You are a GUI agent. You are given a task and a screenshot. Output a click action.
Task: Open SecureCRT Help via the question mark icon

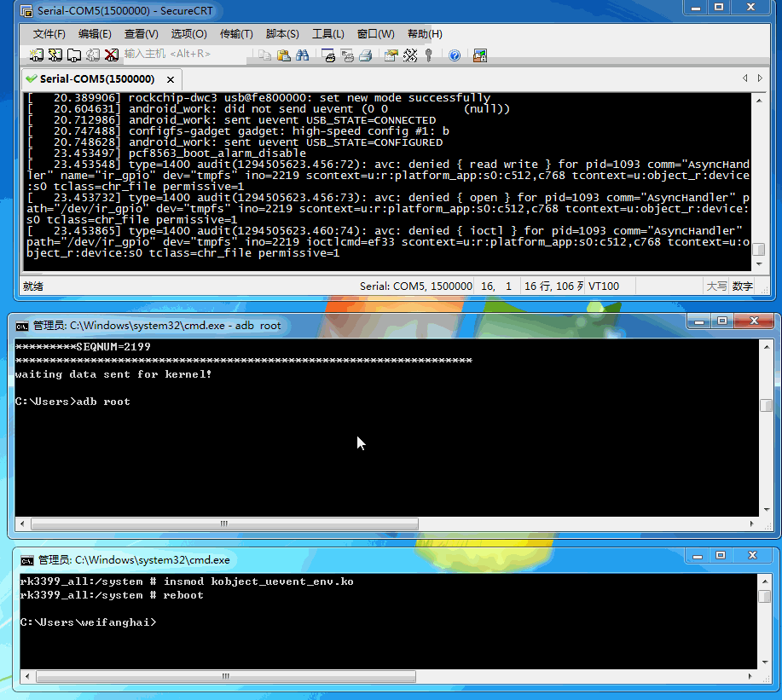click(455, 55)
